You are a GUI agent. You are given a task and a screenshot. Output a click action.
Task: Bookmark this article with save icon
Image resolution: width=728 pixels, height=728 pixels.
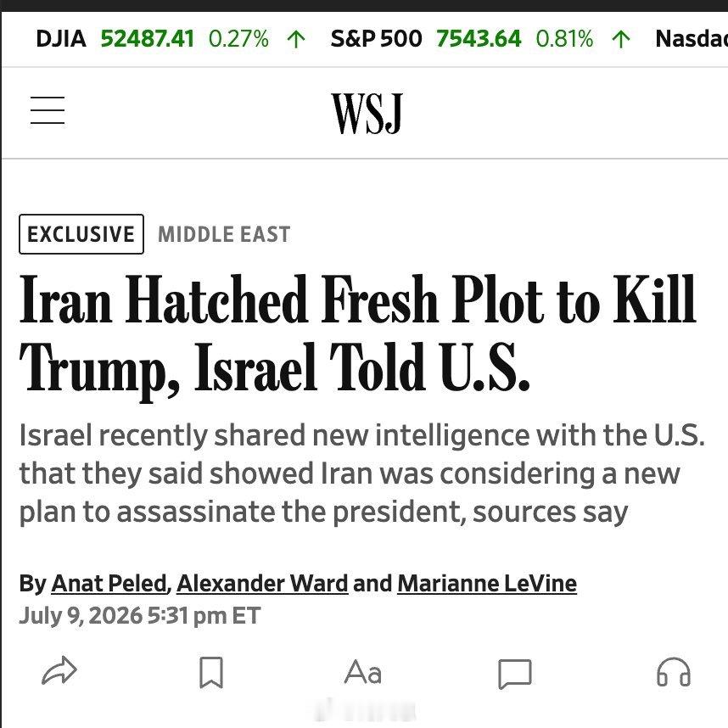coord(211,672)
